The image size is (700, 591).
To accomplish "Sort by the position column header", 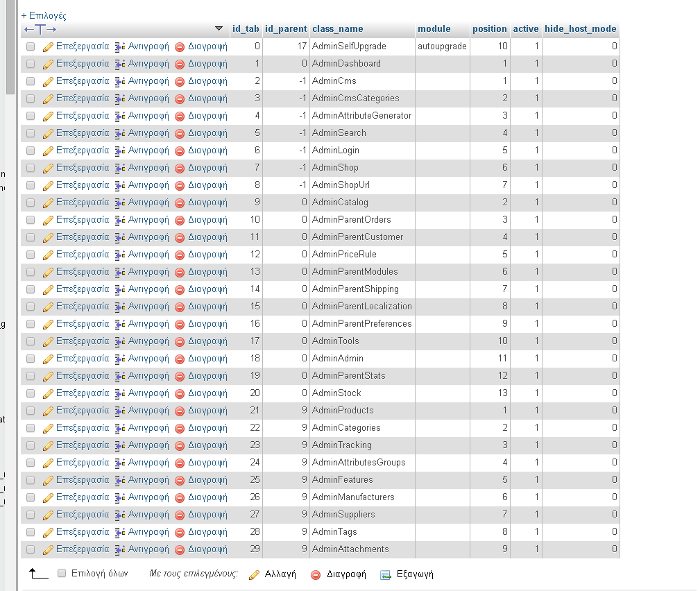I will pyautogui.click(x=490, y=29).
